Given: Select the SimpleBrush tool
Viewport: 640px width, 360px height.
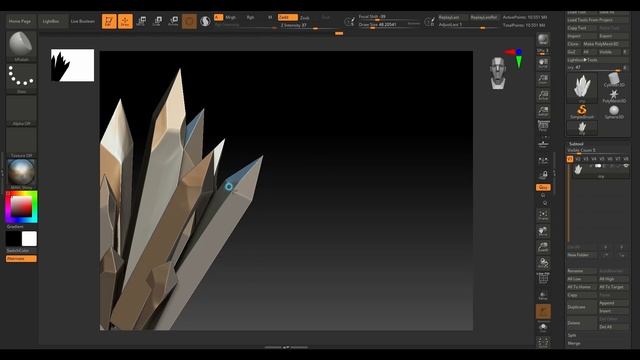Looking at the screenshot, I should click(582, 112).
